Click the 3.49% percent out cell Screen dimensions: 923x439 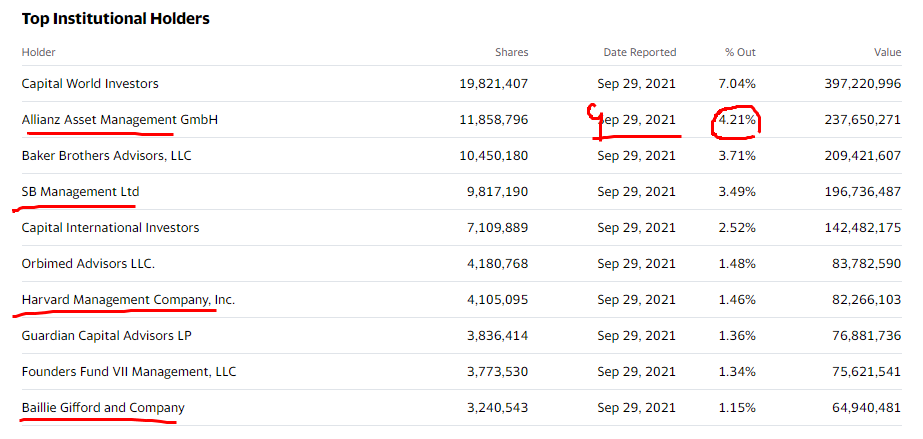coord(736,192)
